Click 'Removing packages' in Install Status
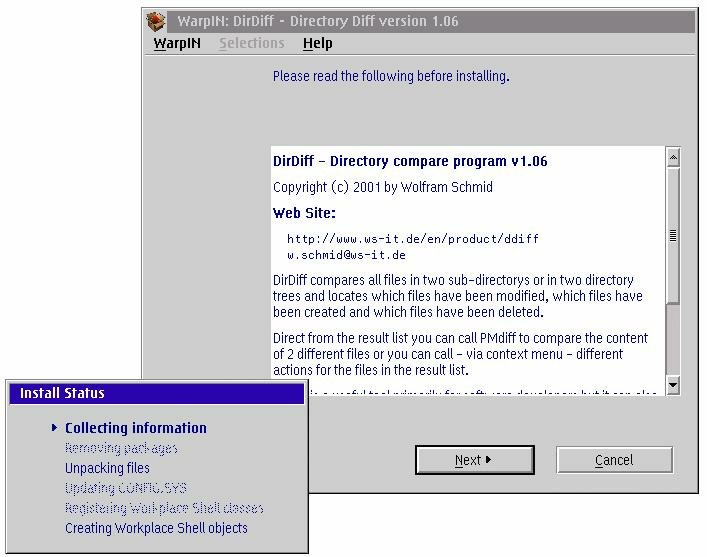This screenshot has width=707, height=557. point(121,448)
